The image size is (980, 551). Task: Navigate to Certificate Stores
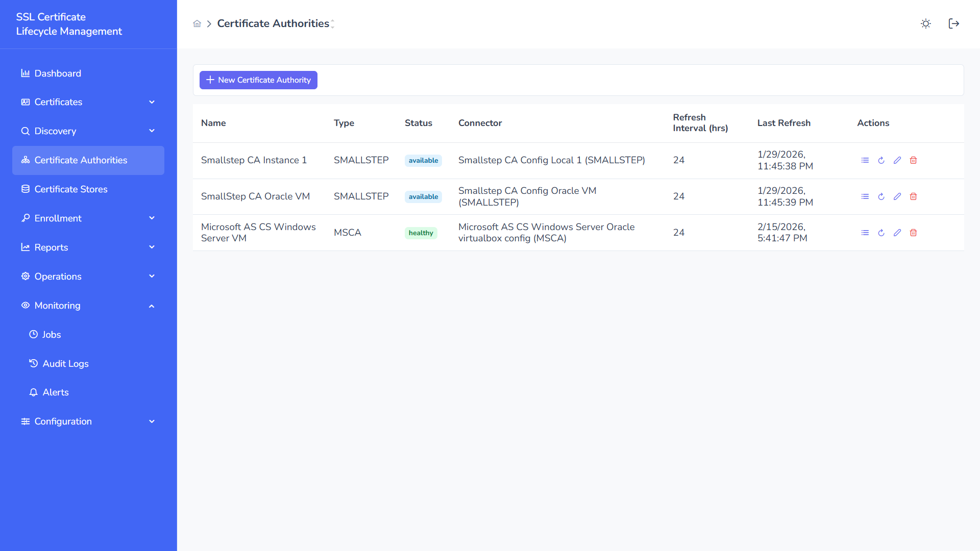[x=71, y=189]
